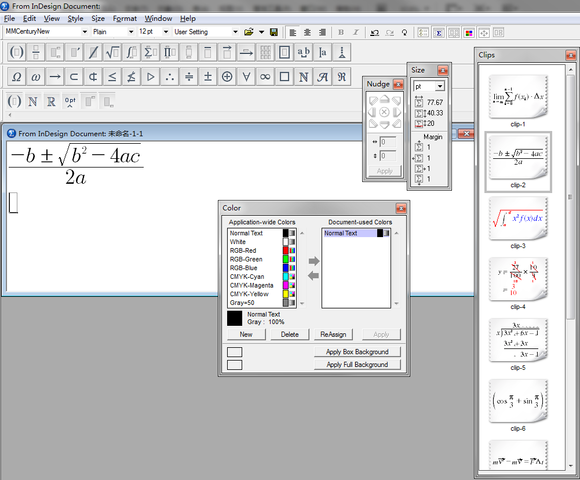Open the Greek capital Omega symbol palette
The height and width of the screenshot is (480, 580).
(16, 77)
